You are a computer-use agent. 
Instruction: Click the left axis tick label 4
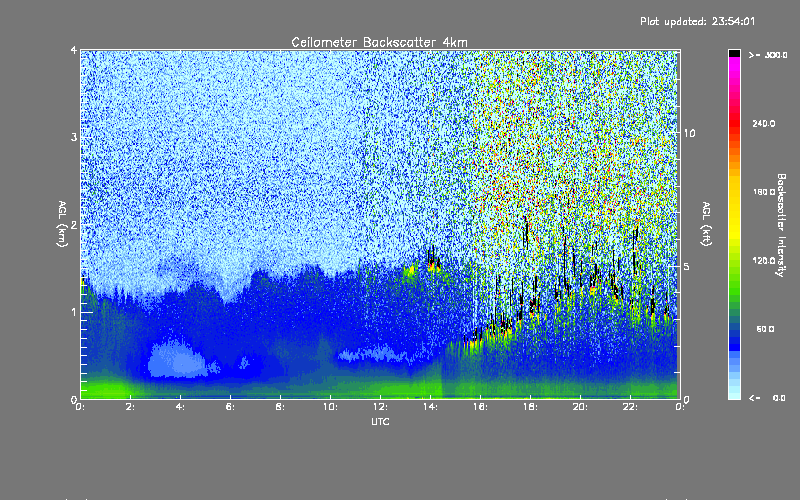click(74, 50)
